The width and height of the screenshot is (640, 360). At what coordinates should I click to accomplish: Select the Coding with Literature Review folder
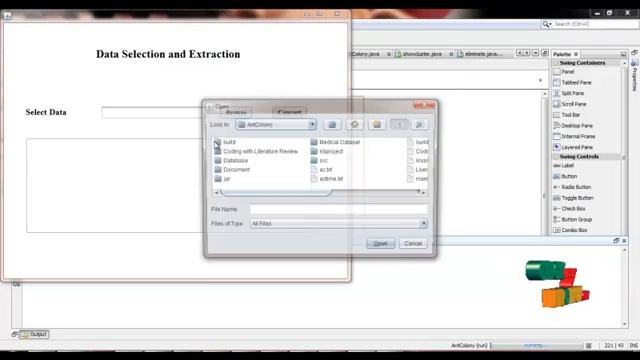pos(256,151)
